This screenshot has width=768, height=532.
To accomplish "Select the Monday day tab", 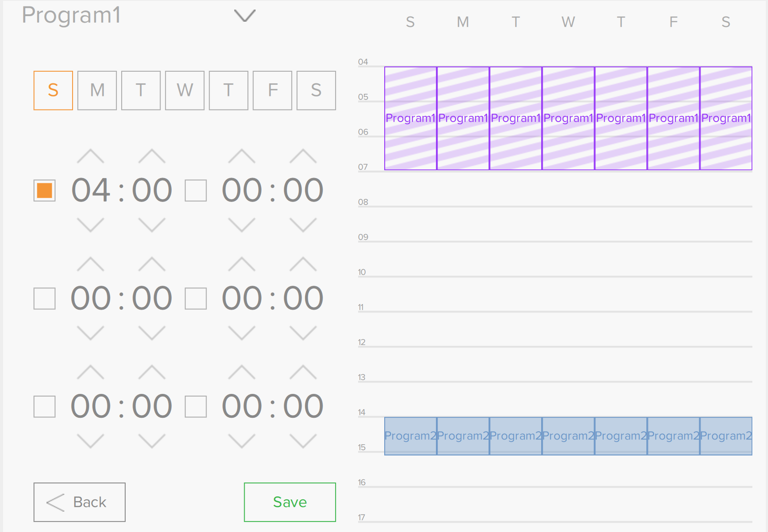I will tap(97, 90).
